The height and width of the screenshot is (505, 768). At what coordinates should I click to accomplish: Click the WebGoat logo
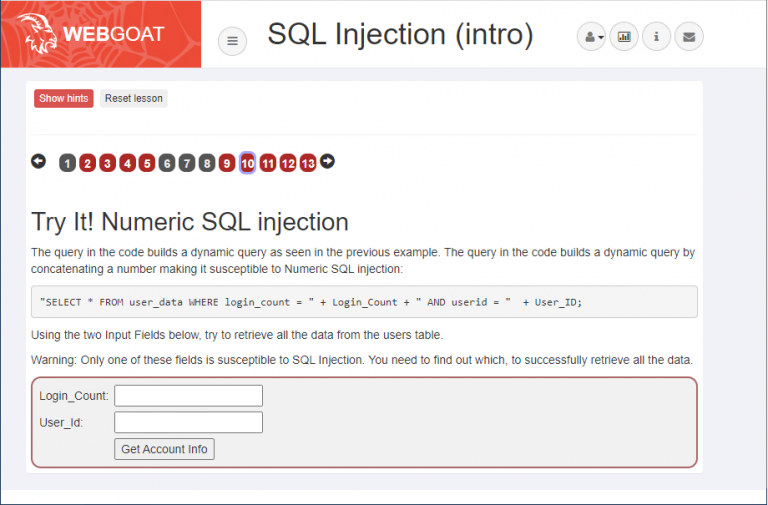tap(98, 34)
